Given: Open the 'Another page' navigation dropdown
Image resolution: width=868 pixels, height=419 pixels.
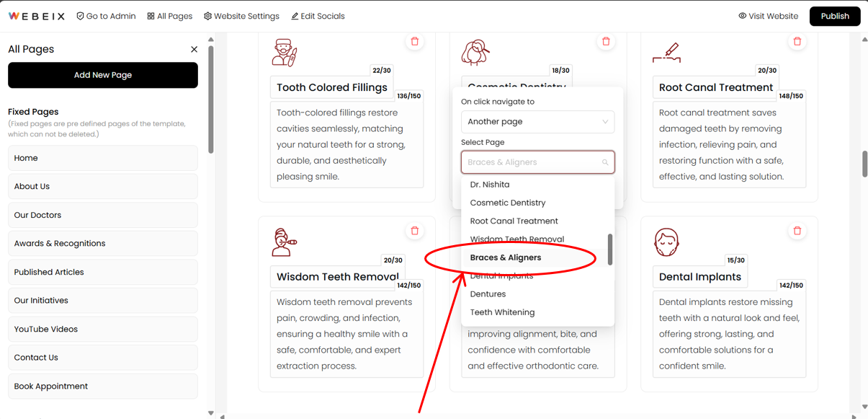Looking at the screenshot, I should pyautogui.click(x=537, y=122).
